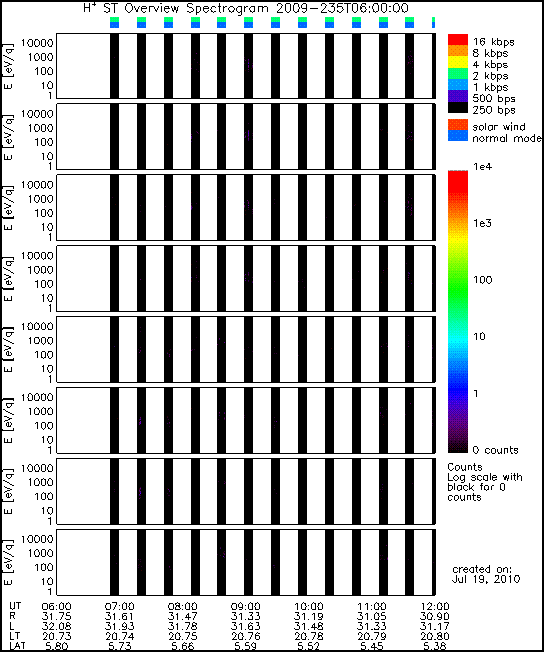Click the purple 500 bps legend swatch
Screen dimensions: 544x652
tap(458, 96)
